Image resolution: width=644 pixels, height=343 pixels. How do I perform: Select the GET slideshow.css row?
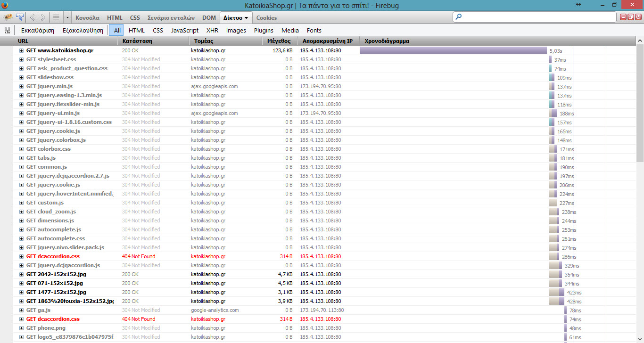point(325,77)
